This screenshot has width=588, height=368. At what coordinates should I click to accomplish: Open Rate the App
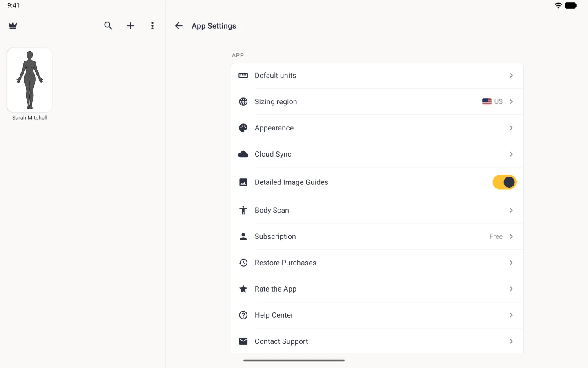(376, 289)
